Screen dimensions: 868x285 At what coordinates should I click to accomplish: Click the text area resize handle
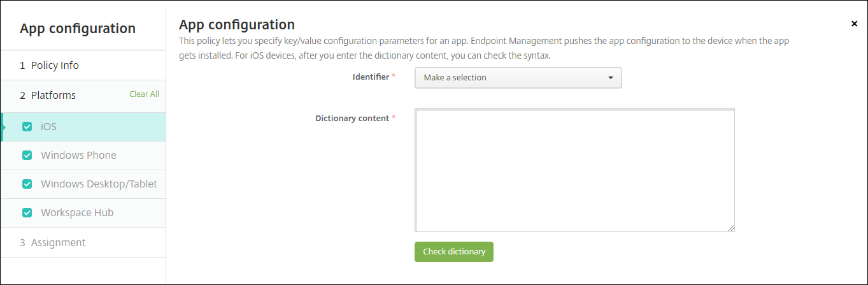[x=731, y=228]
